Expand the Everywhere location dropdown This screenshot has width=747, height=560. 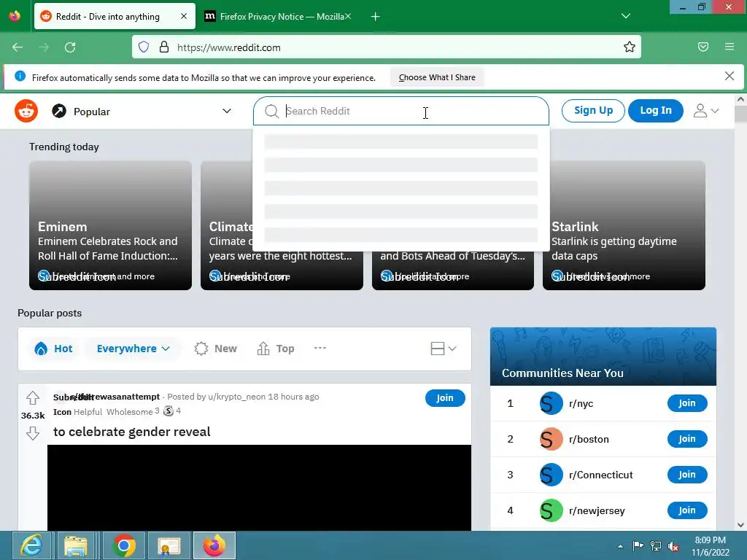tap(133, 349)
